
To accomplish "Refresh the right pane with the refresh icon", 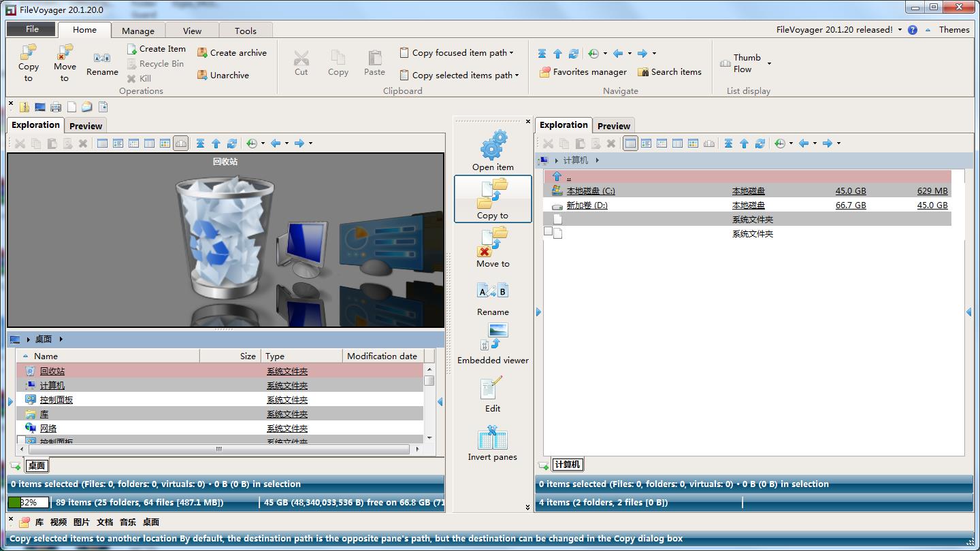I will pyautogui.click(x=759, y=144).
